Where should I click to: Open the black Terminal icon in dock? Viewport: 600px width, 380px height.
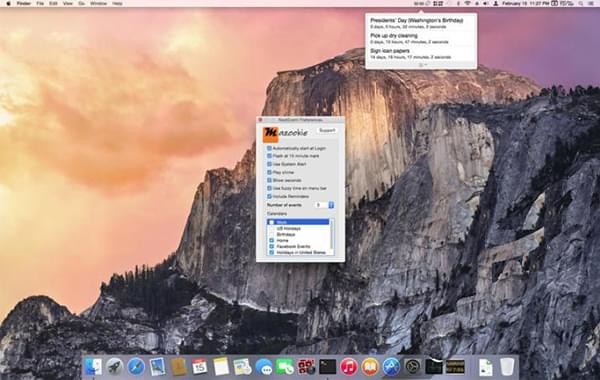(x=328, y=367)
